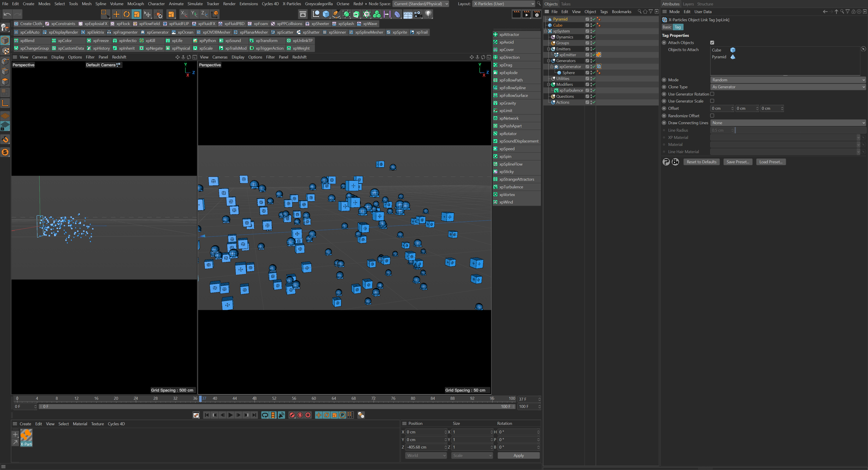Select the highlighted Scale tool
The width and height of the screenshot is (868, 470).
(x=137, y=14)
